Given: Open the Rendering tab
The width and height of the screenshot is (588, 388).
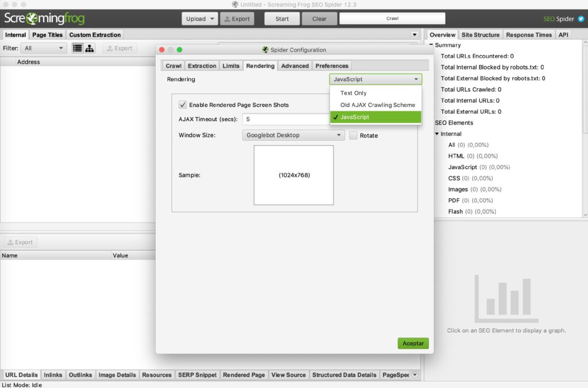Looking at the screenshot, I should (260, 65).
